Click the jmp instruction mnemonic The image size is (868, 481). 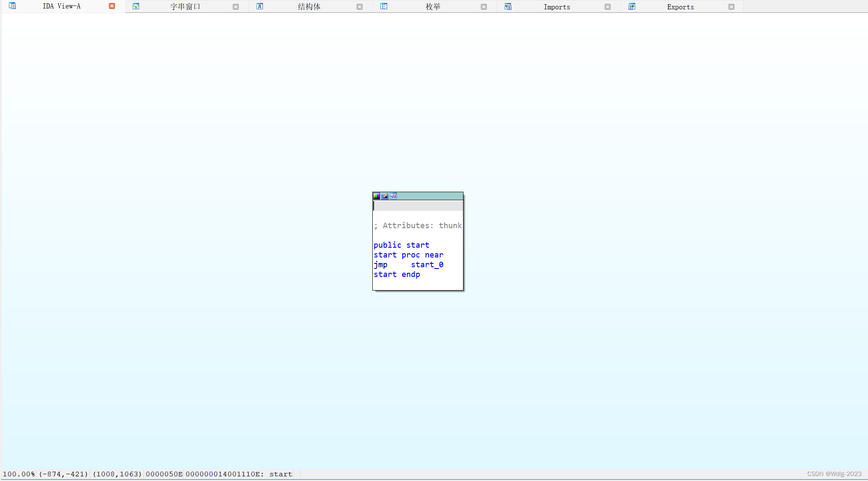coord(380,265)
